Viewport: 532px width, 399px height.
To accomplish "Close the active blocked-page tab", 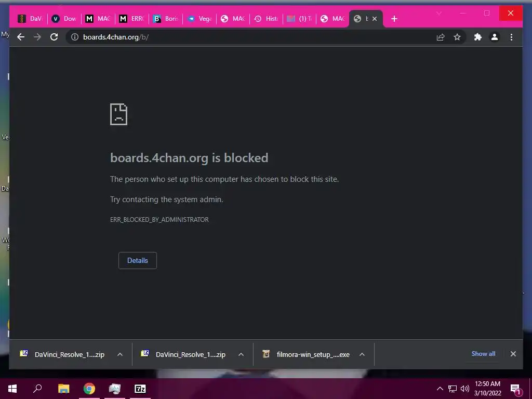I will (x=375, y=19).
